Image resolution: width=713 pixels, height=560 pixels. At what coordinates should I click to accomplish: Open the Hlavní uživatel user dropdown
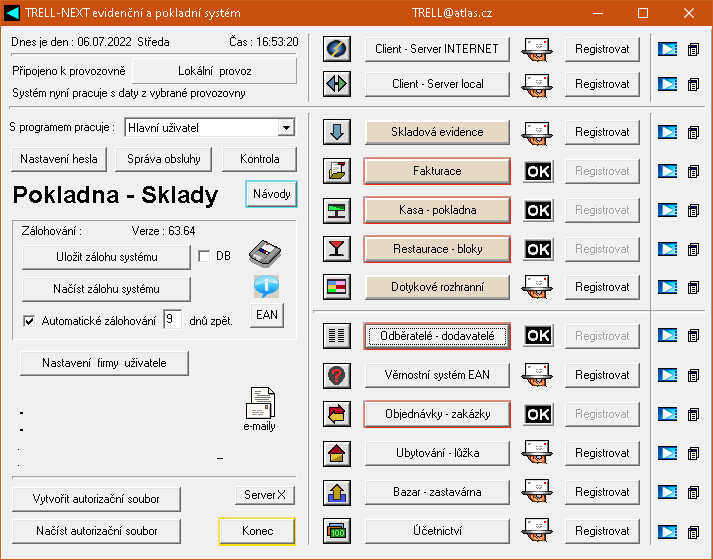click(286, 128)
